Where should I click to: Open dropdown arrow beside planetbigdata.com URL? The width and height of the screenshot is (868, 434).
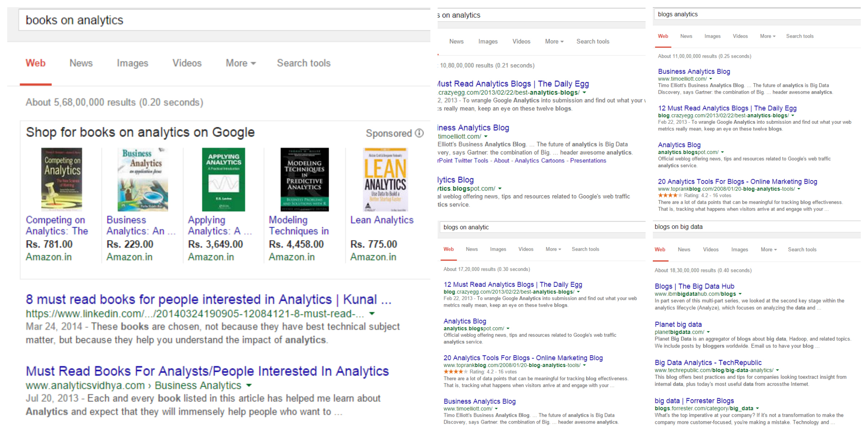pyautogui.click(x=708, y=332)
